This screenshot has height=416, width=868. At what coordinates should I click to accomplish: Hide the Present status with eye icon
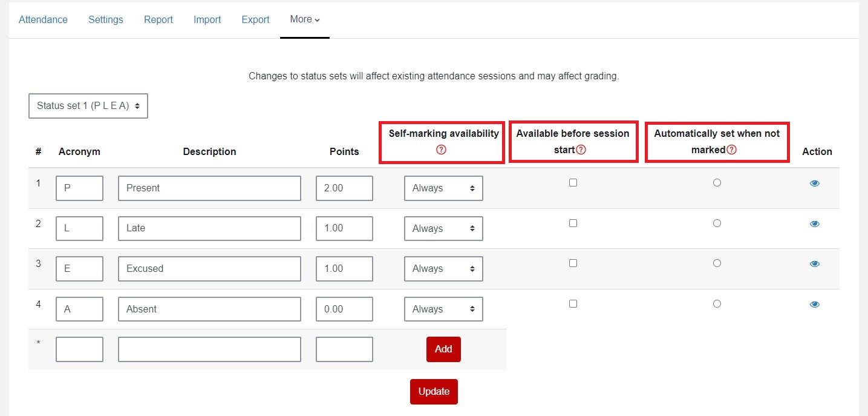pos(815,183)
